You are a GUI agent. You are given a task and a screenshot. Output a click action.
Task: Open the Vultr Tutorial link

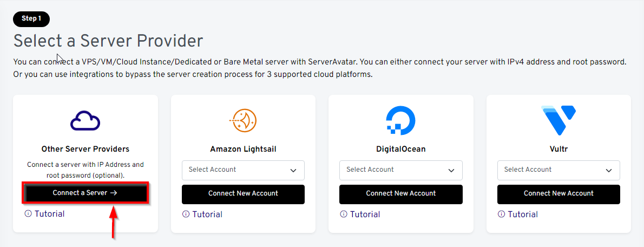tap(523, 214)
